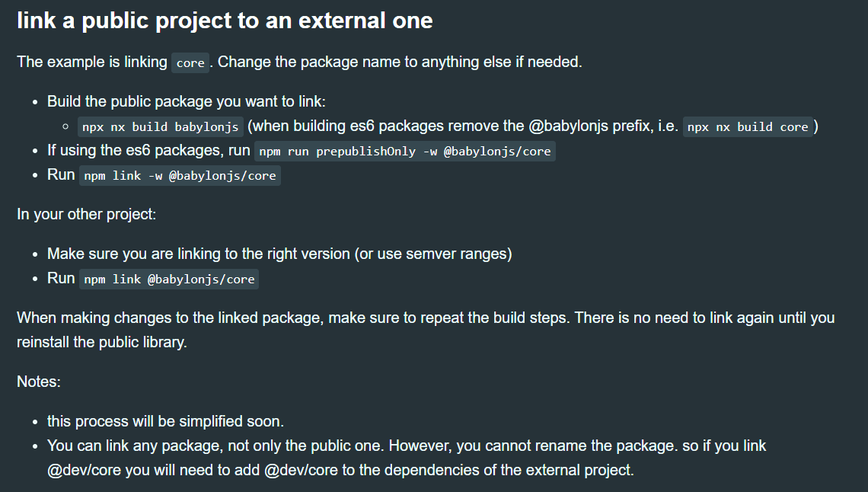The image size is (868, 492).
Task: Click the code "npm link -w @babylonjs/core"
Action: click(180, 175)
